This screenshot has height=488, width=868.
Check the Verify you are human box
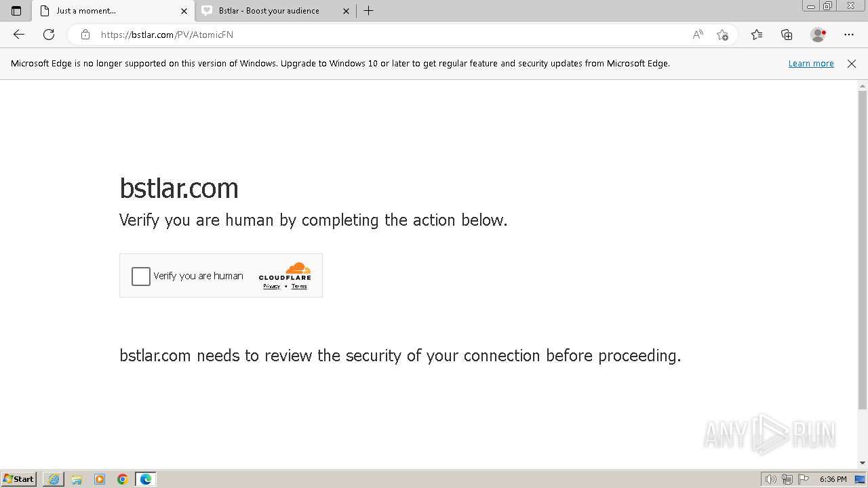pos(140,276)
